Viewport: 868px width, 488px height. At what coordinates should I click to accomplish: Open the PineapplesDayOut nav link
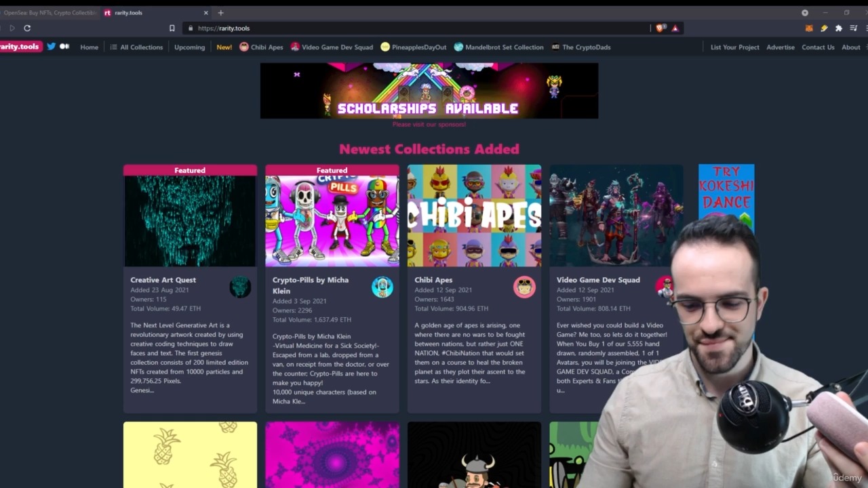click(419, 47)
